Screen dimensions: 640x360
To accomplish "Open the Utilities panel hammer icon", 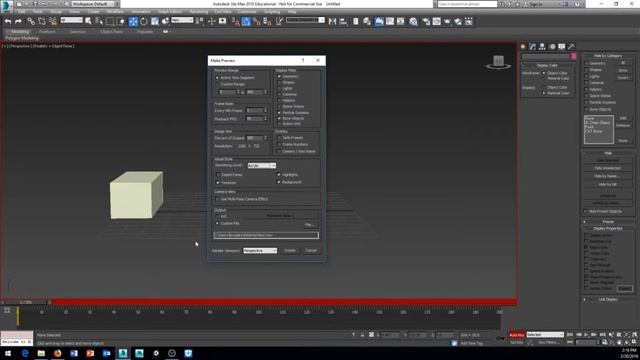I will click(x=571, y=47).
